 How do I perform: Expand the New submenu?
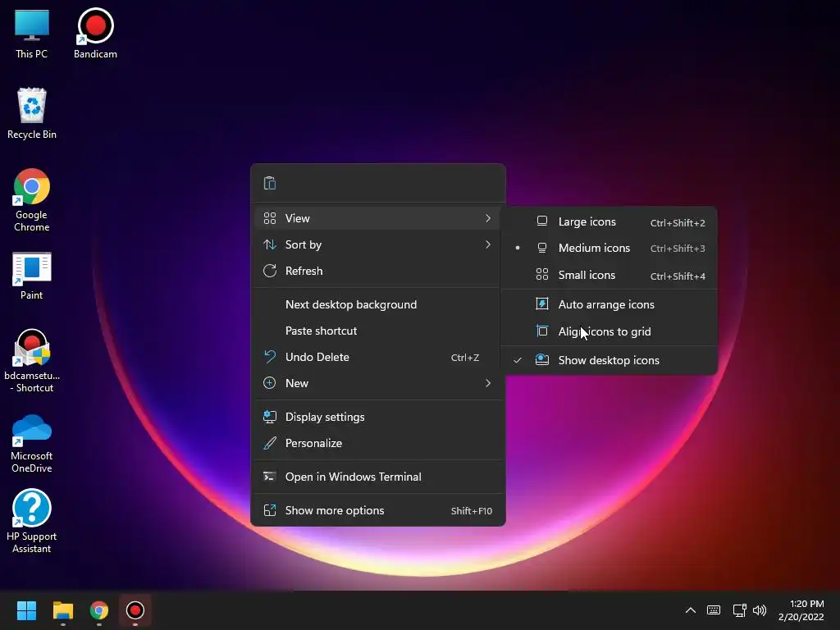(x=377, y=383)
